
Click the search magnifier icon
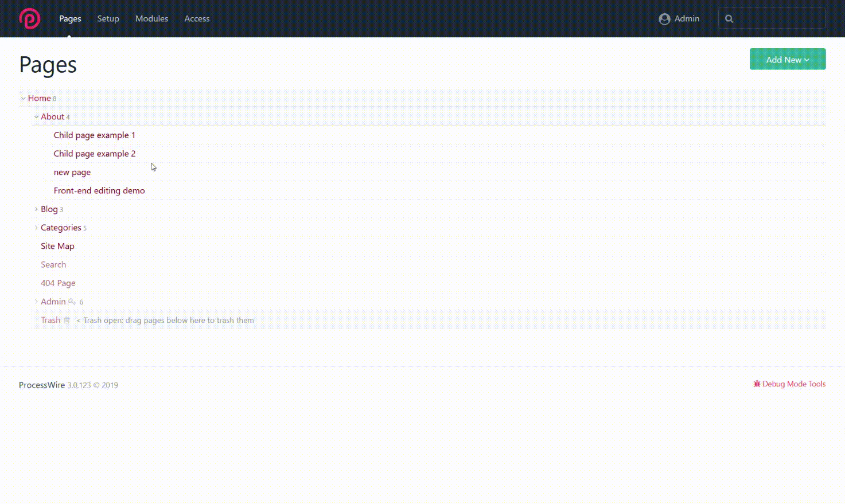[x=729, y=19]
